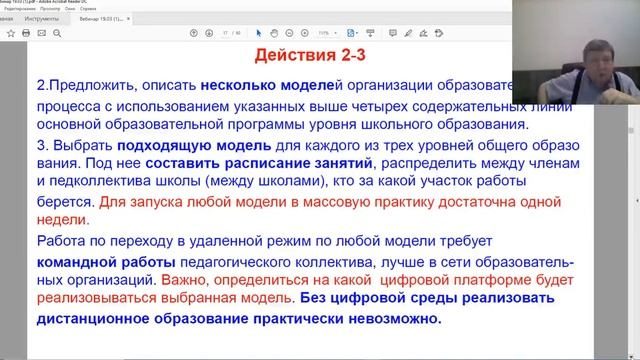The width and height of the screenshot is (640, 360).
Task: Open the sign document tool
Action: click(423, 33)
